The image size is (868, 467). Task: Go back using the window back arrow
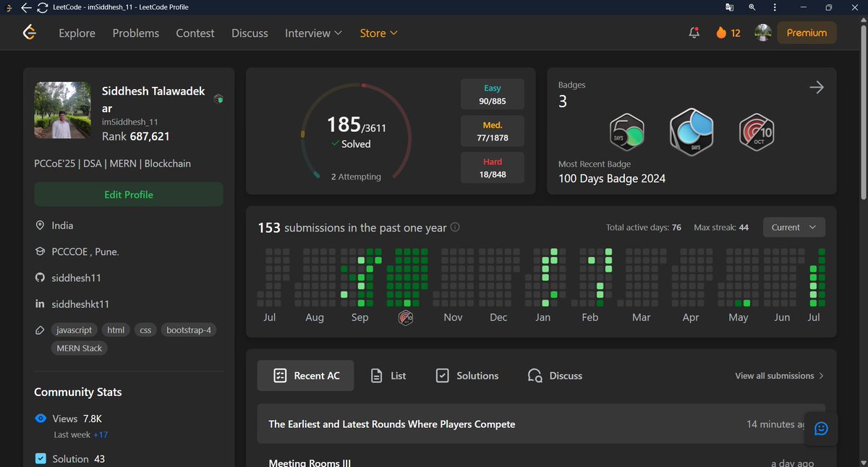[26, 7]
